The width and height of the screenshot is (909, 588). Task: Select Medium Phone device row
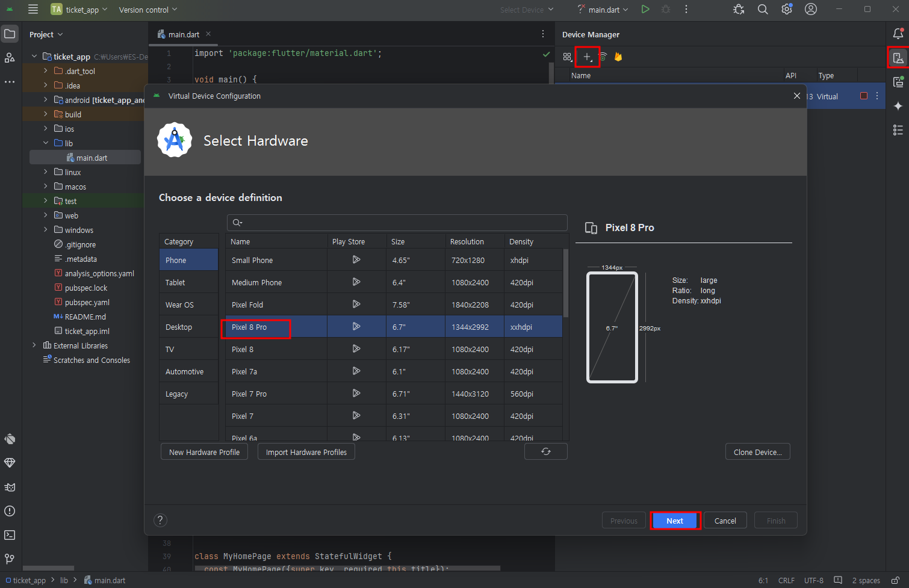(x=394, y=282)
